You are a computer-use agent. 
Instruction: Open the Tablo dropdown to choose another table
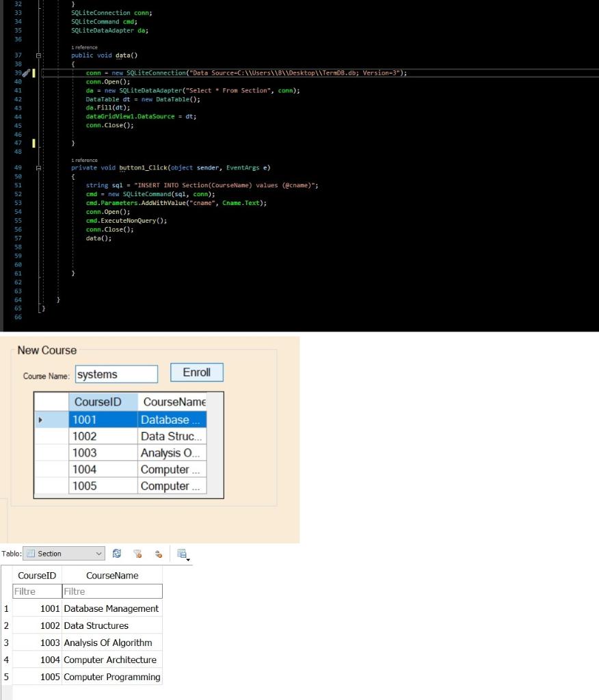coord(99,553)
